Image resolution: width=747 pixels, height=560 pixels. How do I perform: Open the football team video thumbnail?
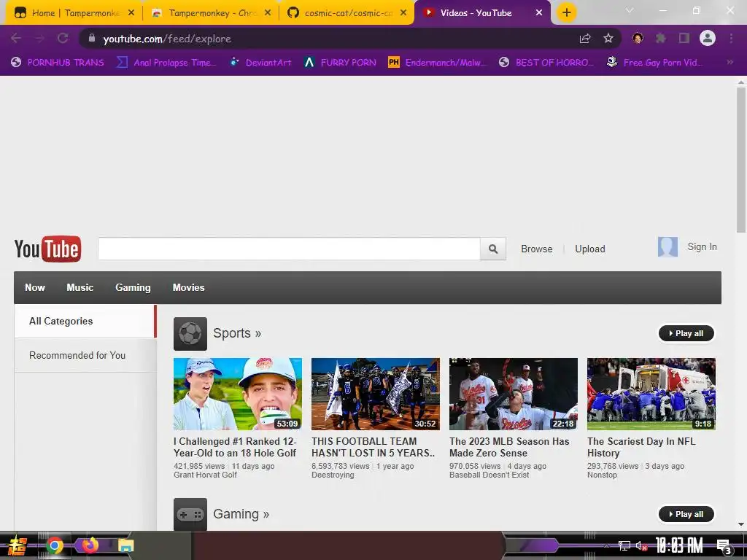pyautogui.click(x=376, y=394)
